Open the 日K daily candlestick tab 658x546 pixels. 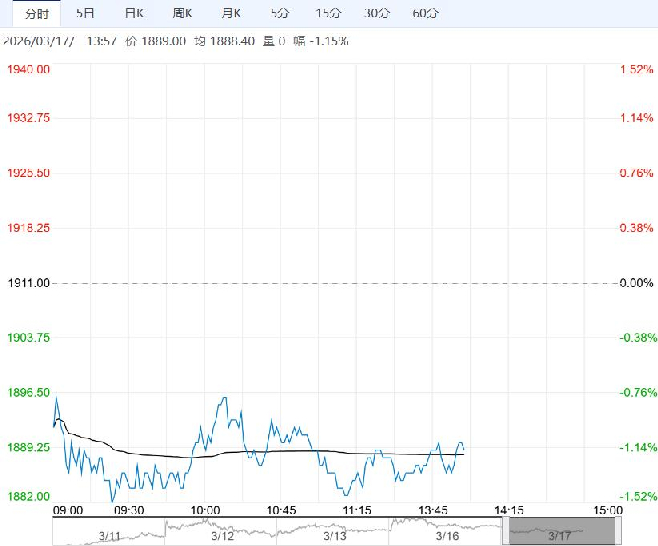coord(133,13)
